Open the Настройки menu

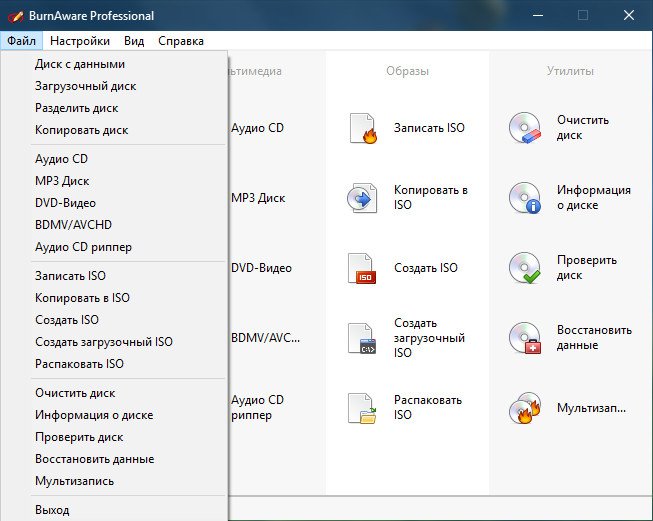(x=80, y=41)
